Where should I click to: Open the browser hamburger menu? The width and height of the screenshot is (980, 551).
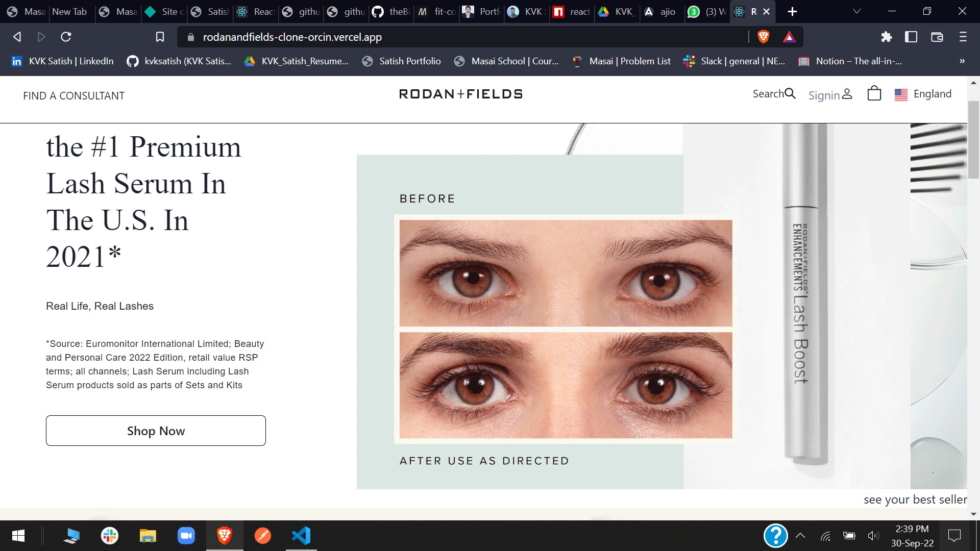[x=963, y=37]
